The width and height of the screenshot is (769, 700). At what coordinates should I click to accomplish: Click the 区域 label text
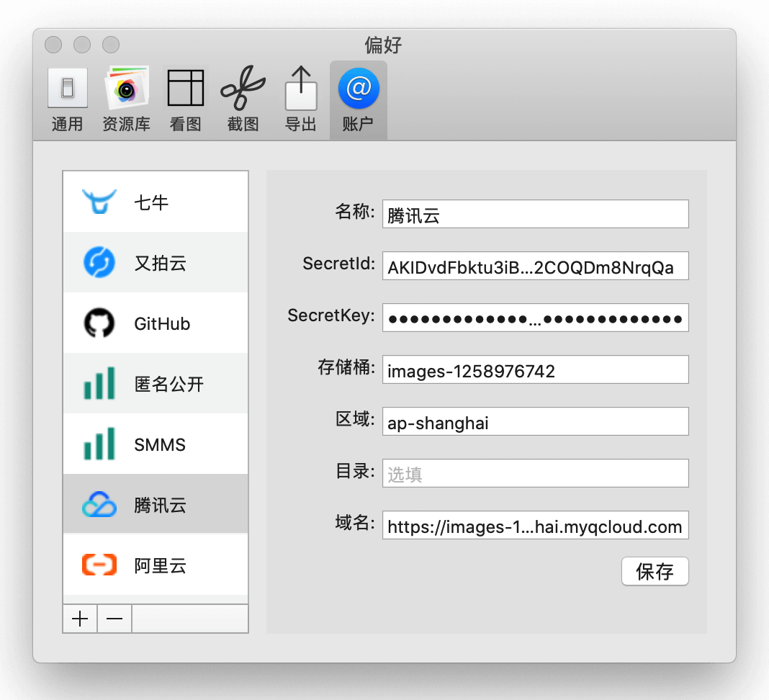click(x=355, y=419)
